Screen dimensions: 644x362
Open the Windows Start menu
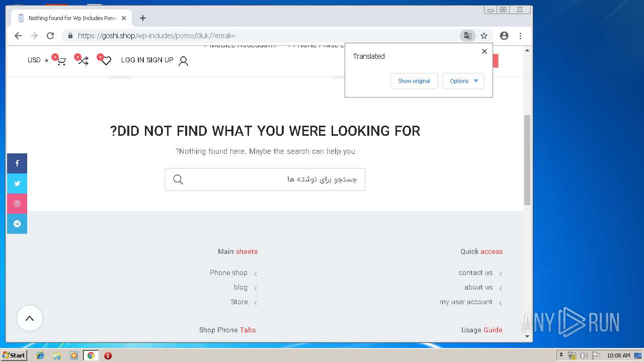(x=14, y=355)
